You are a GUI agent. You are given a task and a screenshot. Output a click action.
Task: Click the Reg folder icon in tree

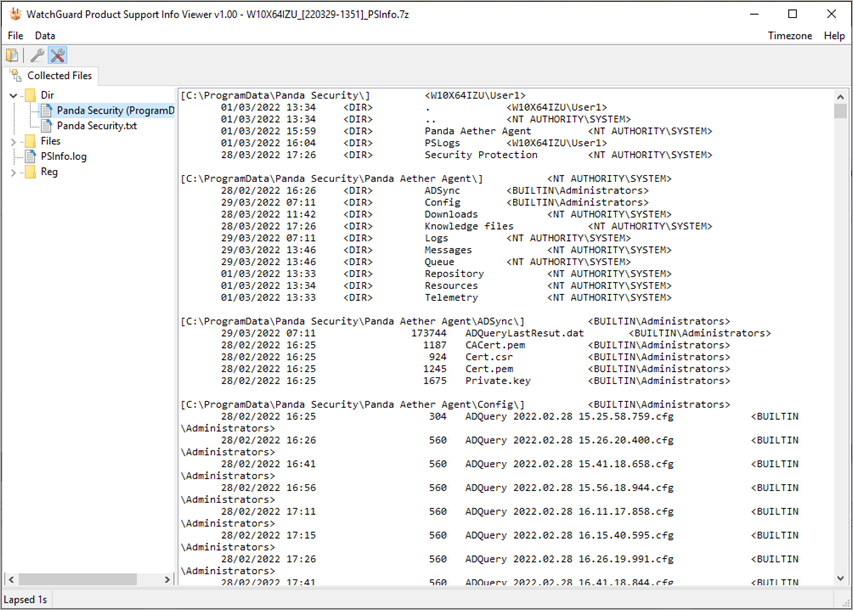(30, 172)
